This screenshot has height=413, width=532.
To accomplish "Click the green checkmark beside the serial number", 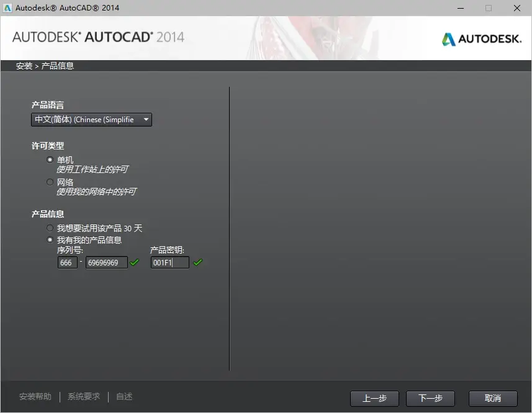I will tap(135, 262).
